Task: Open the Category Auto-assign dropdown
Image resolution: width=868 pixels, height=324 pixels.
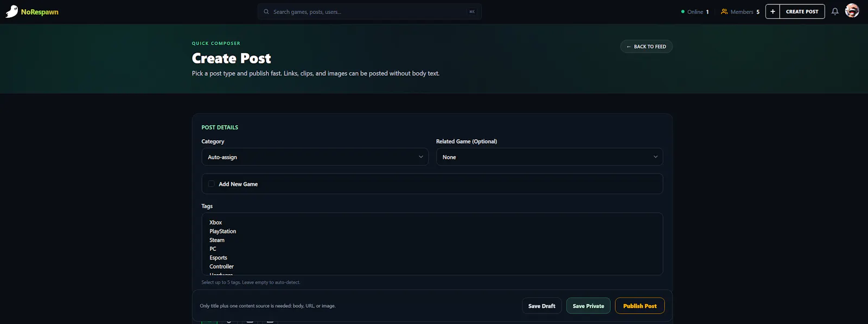Action: tap(315, 157)
